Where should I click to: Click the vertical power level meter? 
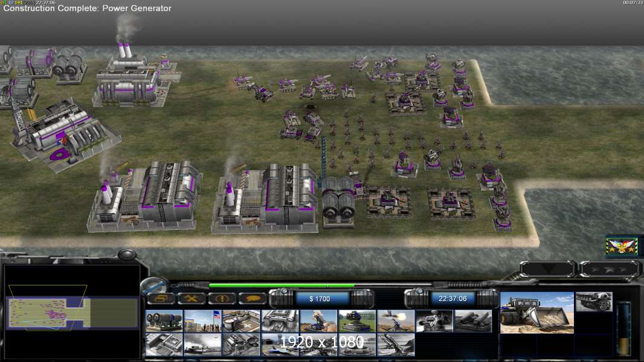(x=624, y=328)
